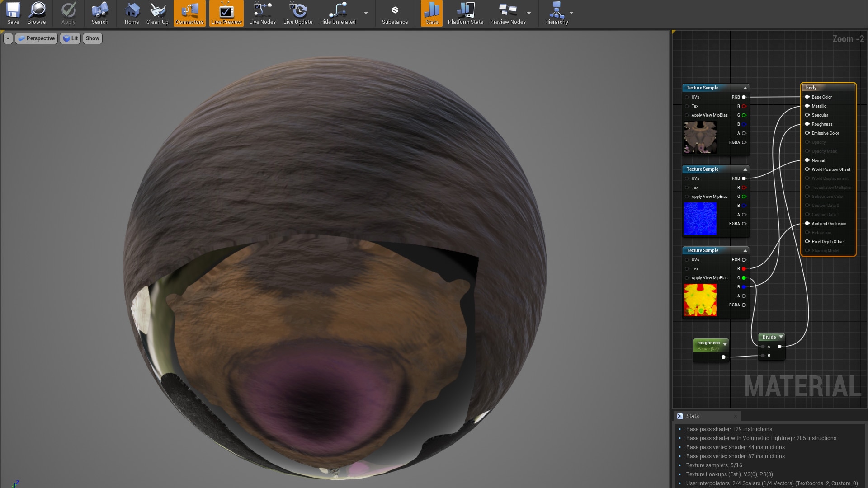Click the Perspective view button
The height and width of the screenshot is (488, 868).
point(37,38)
